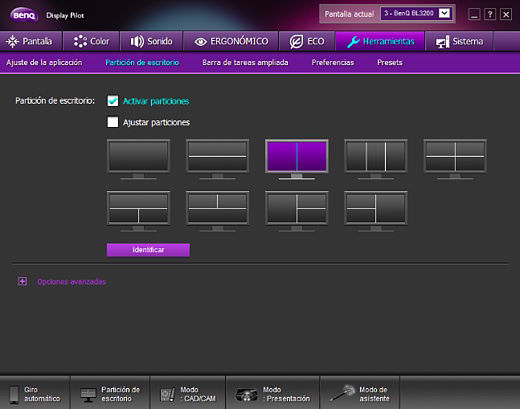Uncheck the Activar particiones checkbox
This screenshot has height=409, width=520.
pos(113,101)
